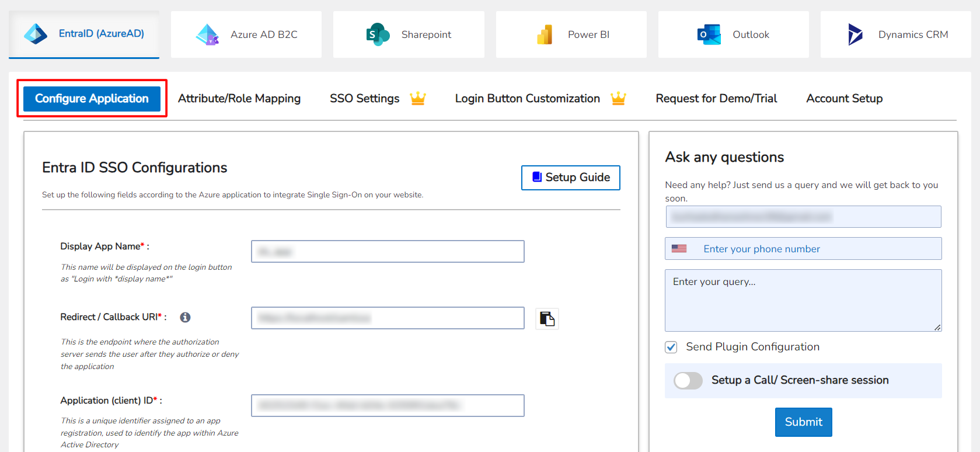Switch to Attribute/Role Mapping tab
This screenshot has width=980, height=452.
(239, 99)
